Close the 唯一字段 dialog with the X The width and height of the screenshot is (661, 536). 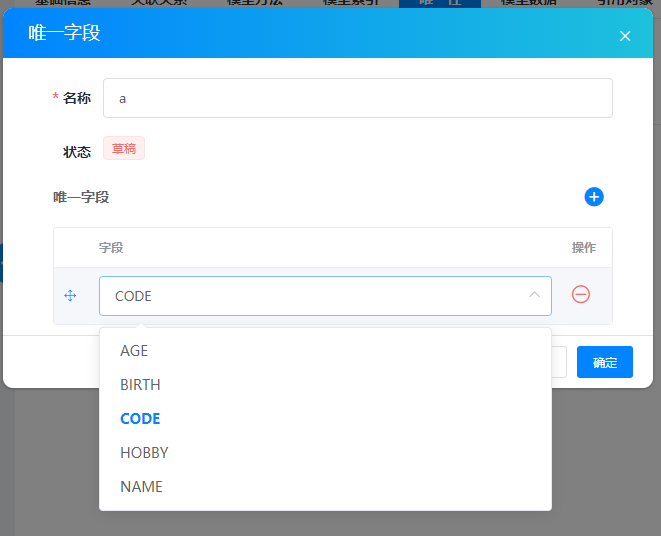tap(625, 36)
